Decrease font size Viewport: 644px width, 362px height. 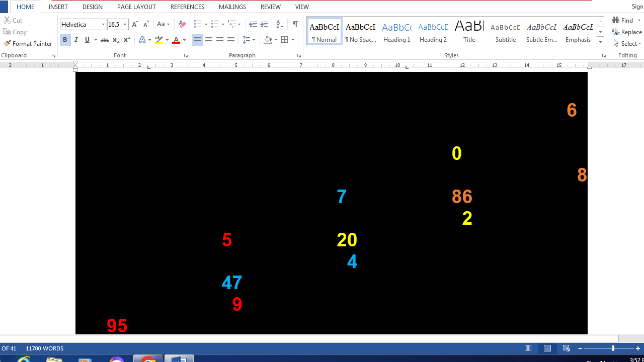146,24
